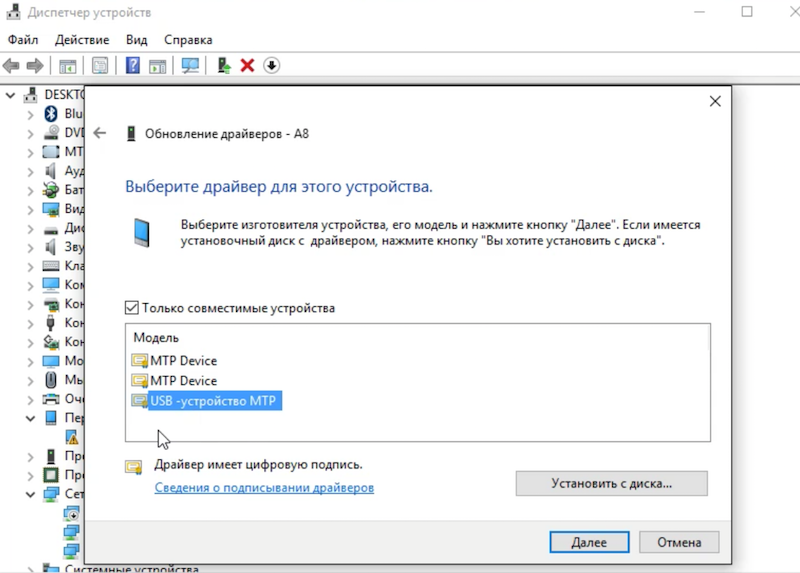800x573 pixels.
Task: Click the circled down-arrow disable device icon
Action: (x=271, y=65)
